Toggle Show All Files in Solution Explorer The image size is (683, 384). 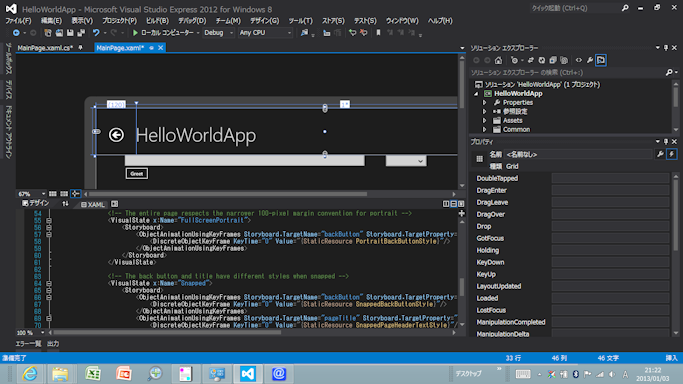(564, 60)
